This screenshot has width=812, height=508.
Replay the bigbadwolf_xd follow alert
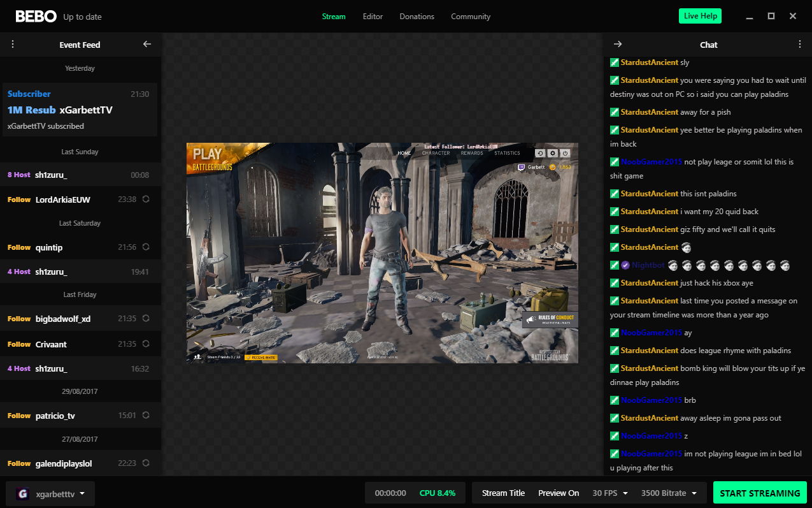click(146, 319)
